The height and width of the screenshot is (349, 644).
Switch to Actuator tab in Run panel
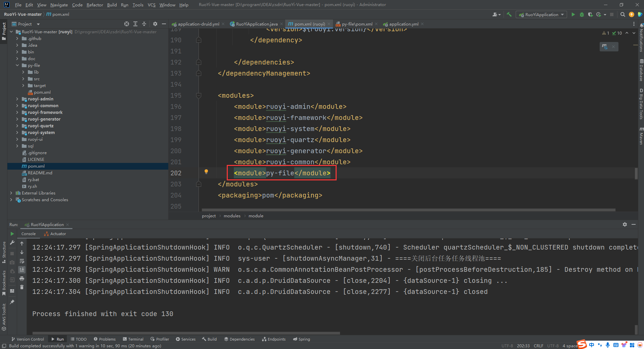click(55, 234)
